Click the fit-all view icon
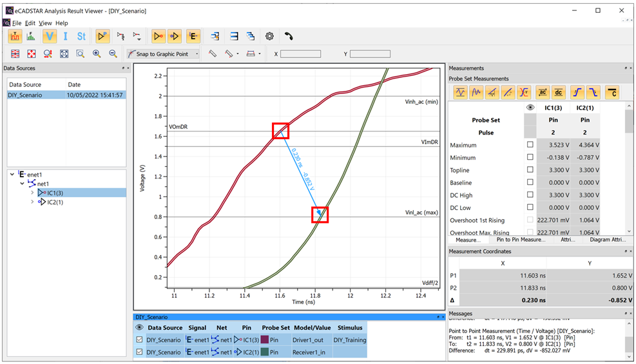The height and width of the screenshot is (364, 636). pyautogui.click(x=64, y=53)
